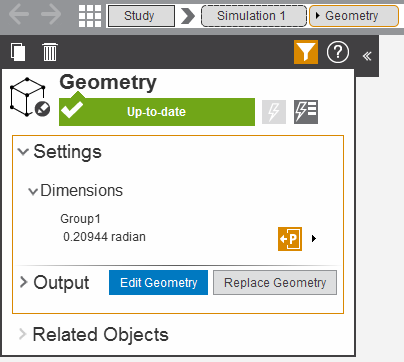The width and height of the screenshot is (404, 362).
Task: Open arrow menu beside 0.20944 radian
Action: click(314, 239)
